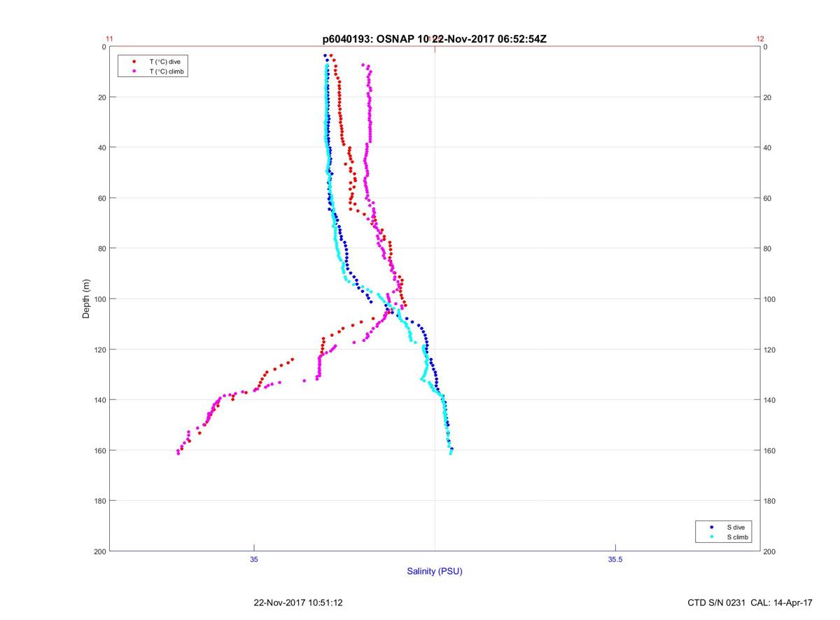The height and width of the screenshot is (620, 840).
Task: Click right depth axis tick 0
Action: (x=766, y=47)
